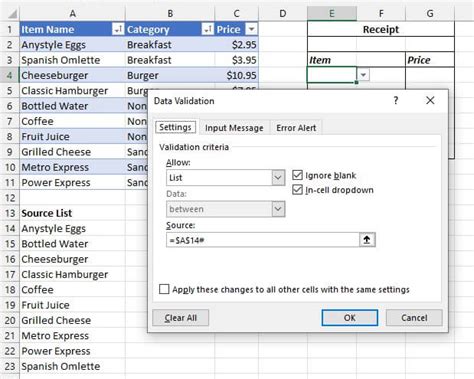Toggle the In-cell dropdown checkbox
Screen dimensions: 474x379
click(297, 190)
